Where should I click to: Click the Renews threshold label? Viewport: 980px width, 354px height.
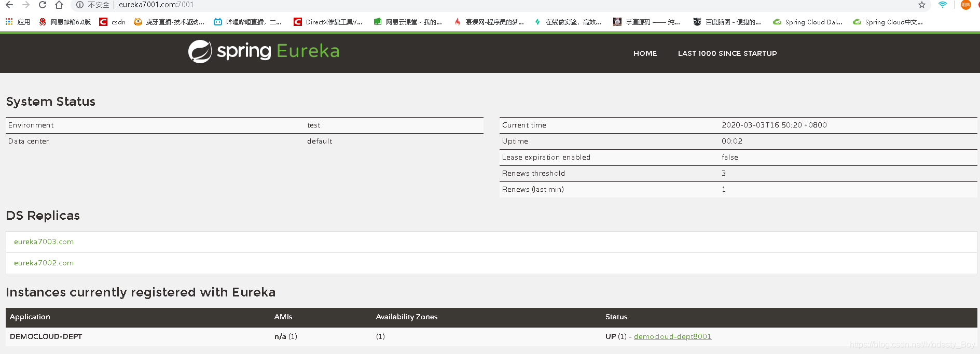[x=533, y=173]
